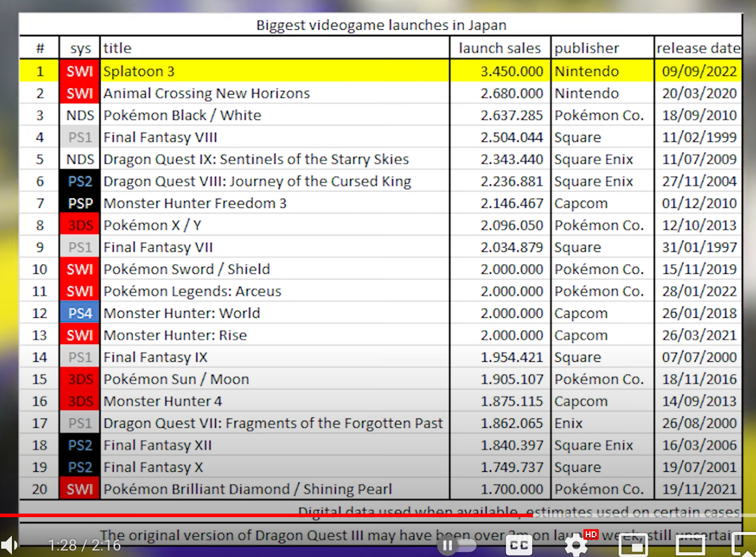
Task: Click the '3DS' badge in Pokémon X / Y row
Action: (80, 226)
